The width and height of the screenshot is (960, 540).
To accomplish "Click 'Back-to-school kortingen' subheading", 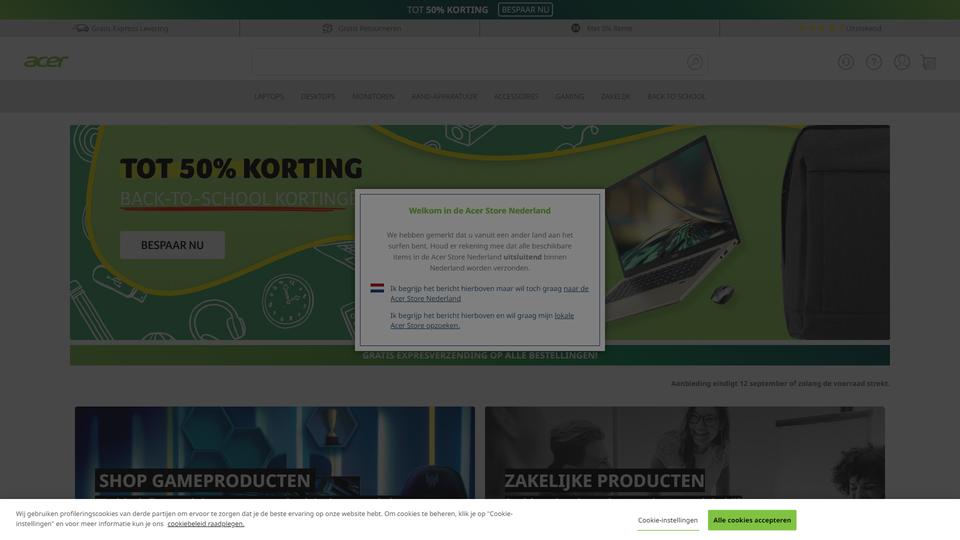I will coord(238,198).
